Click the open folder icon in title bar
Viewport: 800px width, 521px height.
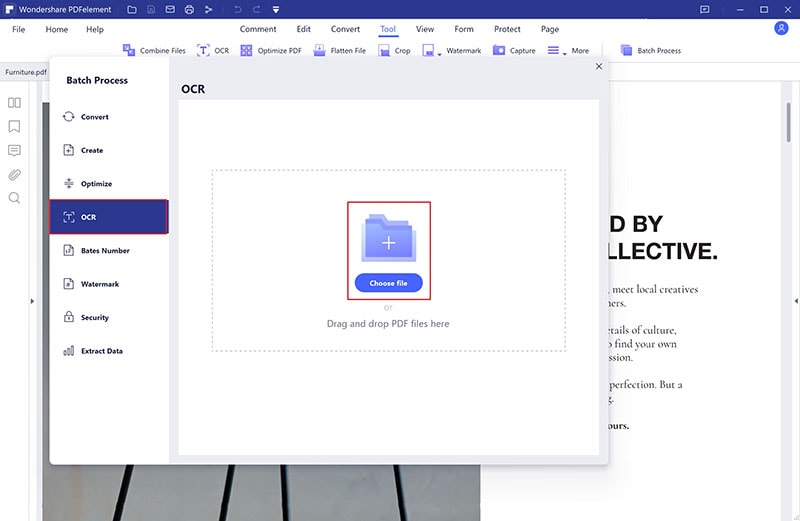point(132,9)
